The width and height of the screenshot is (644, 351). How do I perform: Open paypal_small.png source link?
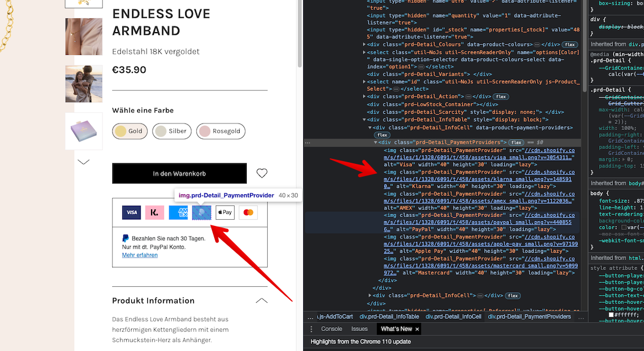(x=479, y=223)
